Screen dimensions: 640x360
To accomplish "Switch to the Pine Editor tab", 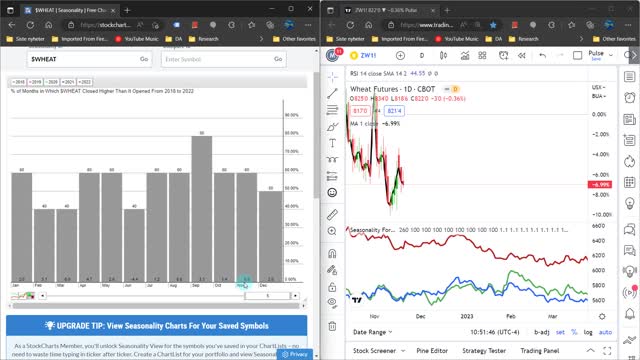I will pyautogui.click(x=432, y=351).
